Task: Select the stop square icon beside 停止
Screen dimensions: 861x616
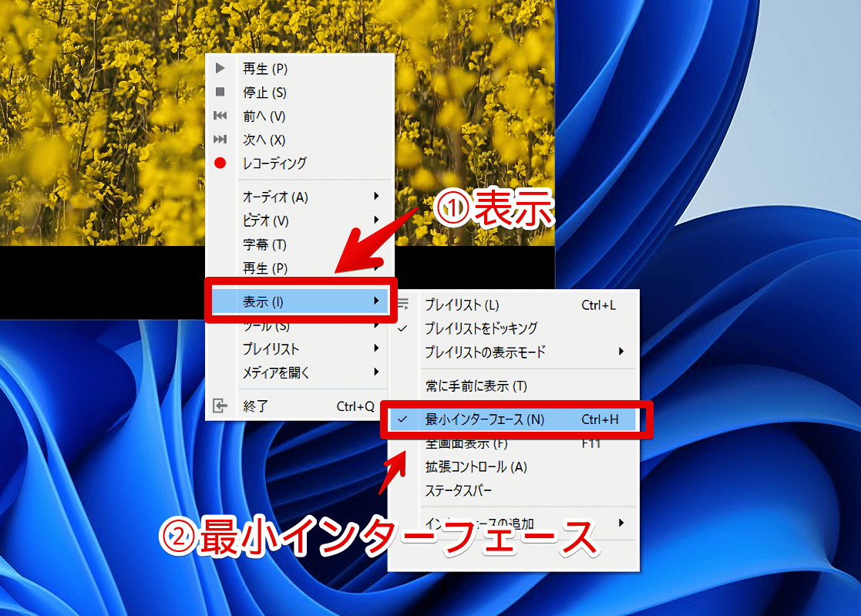Action: (x=220, y=90)
